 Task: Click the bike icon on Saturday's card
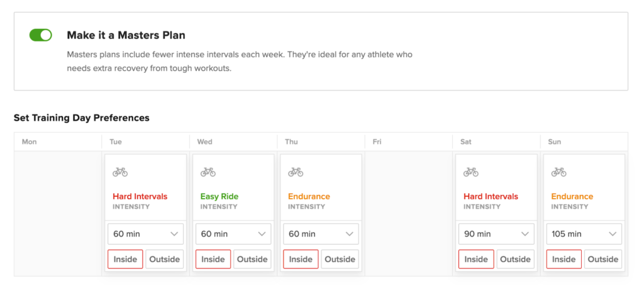[470, 172]
